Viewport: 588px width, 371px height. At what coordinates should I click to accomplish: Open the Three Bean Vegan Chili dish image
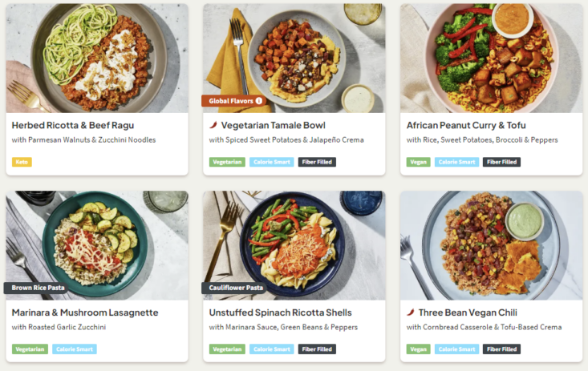[x=491, y=245]
